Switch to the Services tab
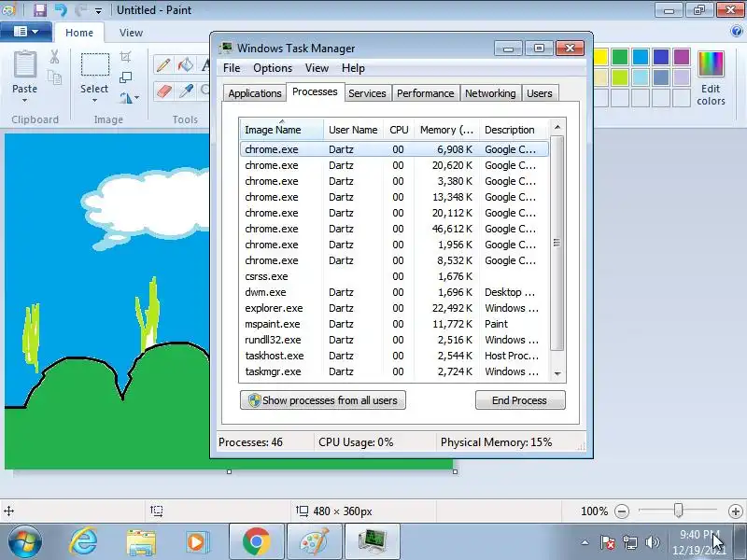 [367, 93]
